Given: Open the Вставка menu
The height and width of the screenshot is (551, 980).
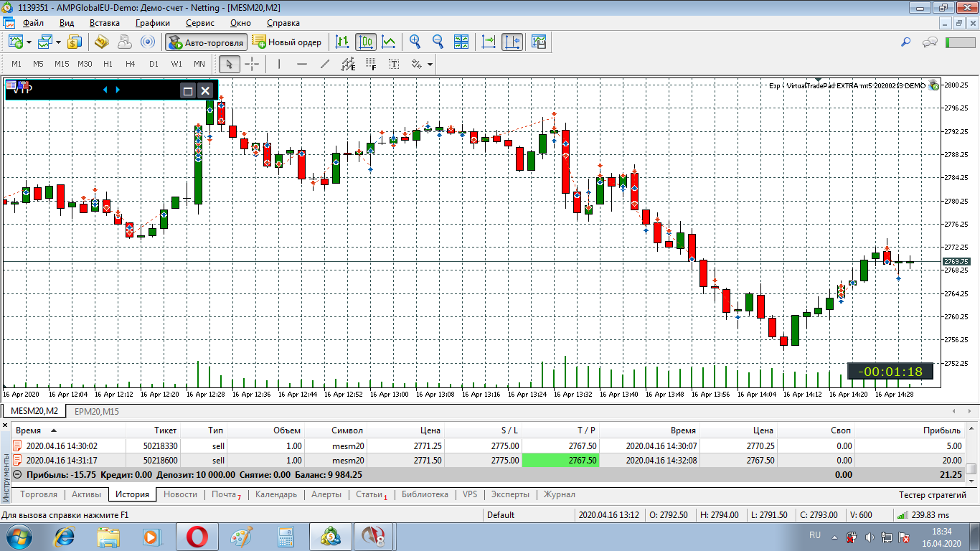Looking at the screenshot, I should pos(105,23).
